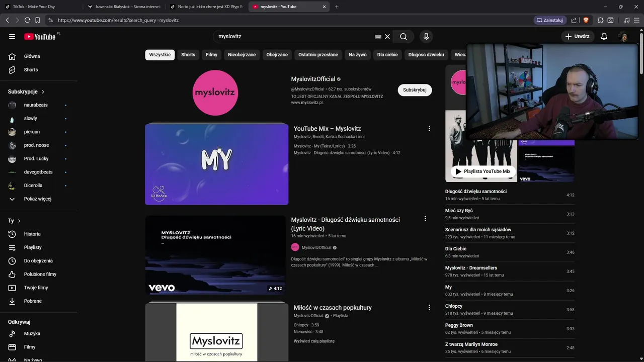
Task: Clear the search query with X
Action: pyautogui.click(x=387, y=36)
